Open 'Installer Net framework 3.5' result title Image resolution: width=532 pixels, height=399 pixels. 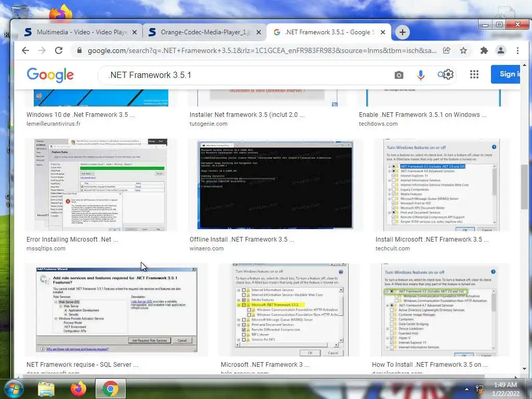pyautogui.click(x=247, y=115)
